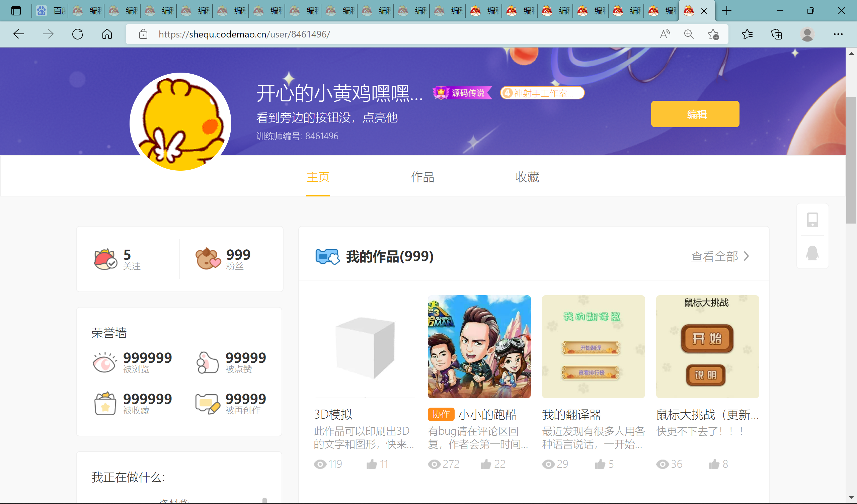Open the 小小的跑酷 work thumbnail

[x=479, y=347]
